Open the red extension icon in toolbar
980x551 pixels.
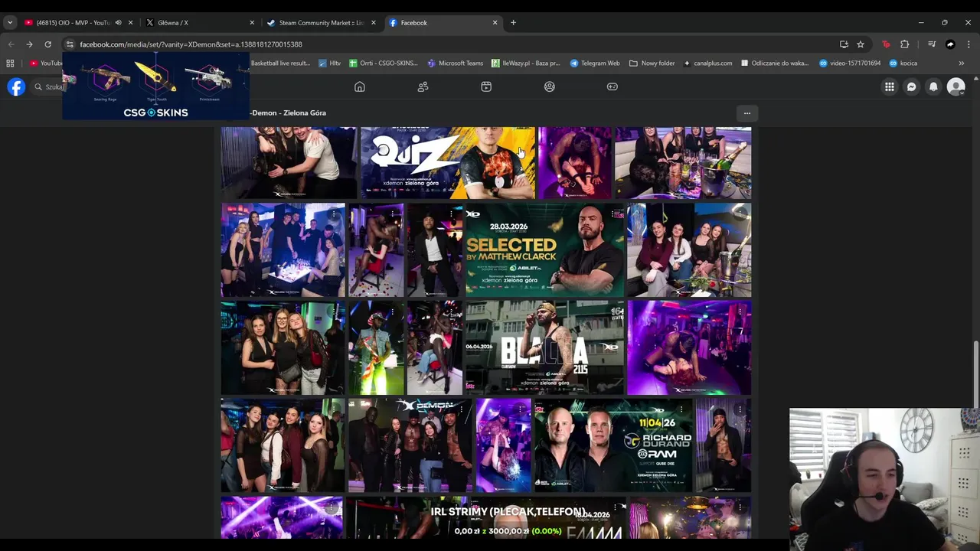[886, 44]
